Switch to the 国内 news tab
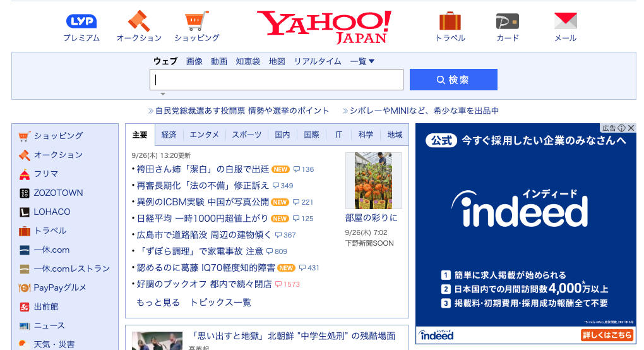 tap(282, 135)
